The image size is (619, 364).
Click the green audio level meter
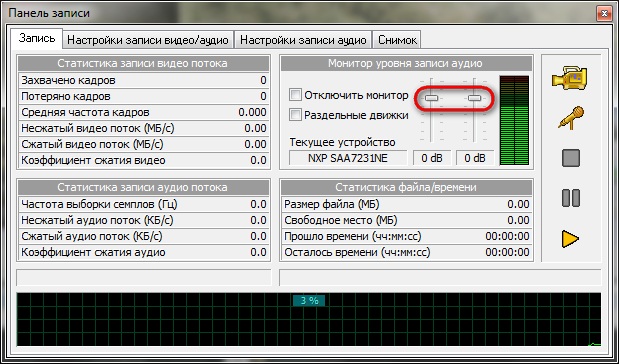click(x=514, y=120)
